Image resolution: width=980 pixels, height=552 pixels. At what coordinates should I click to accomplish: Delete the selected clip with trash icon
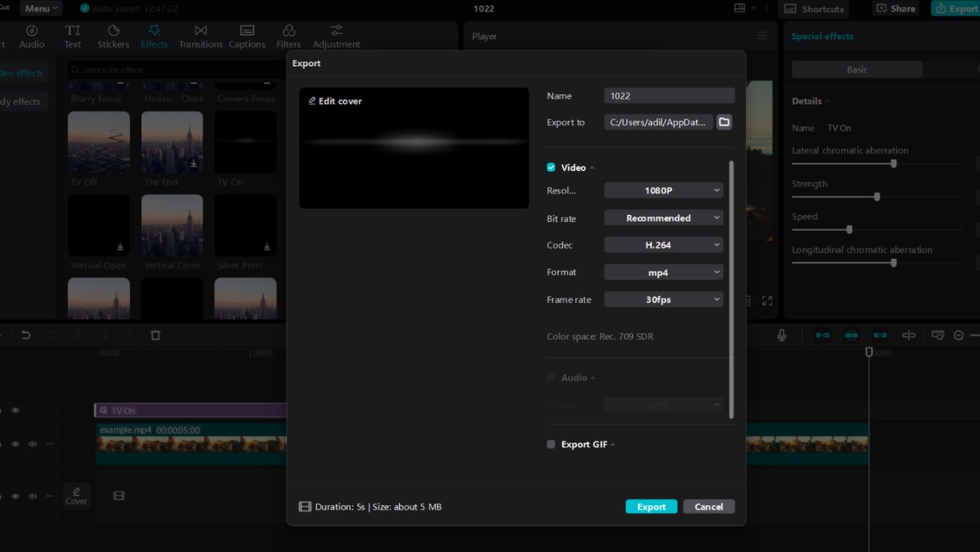tap(155, 335)
